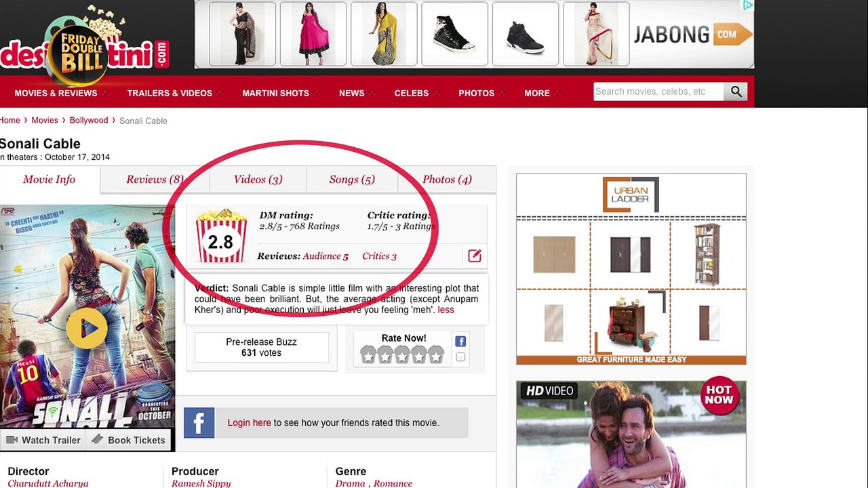
Task: Open the Movies & Reviews menu
Action: 56,93
